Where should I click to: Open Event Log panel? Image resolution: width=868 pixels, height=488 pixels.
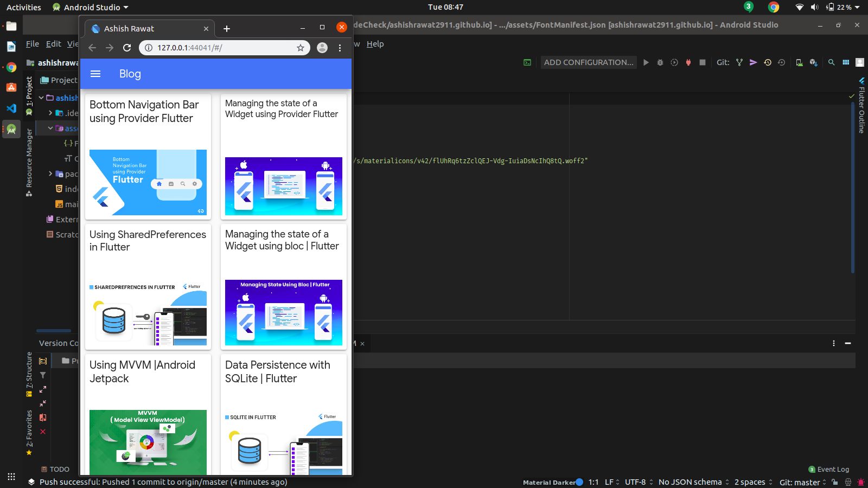[829, 470]
